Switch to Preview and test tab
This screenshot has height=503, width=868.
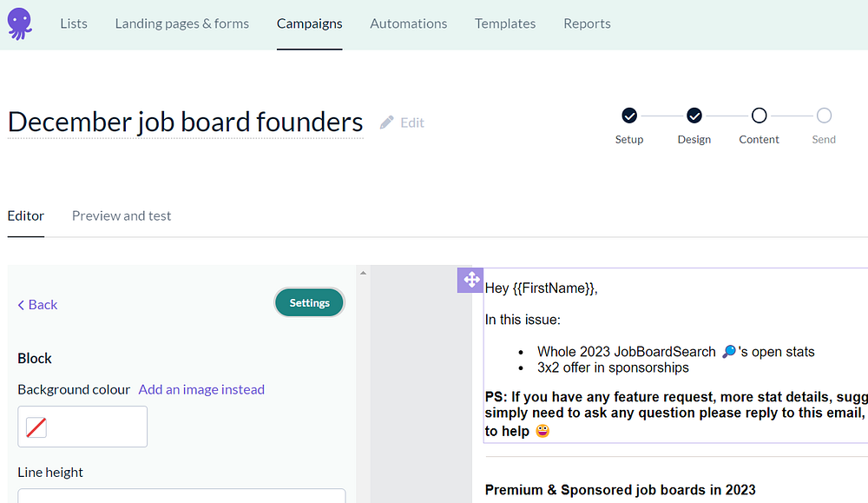point(122,215)
